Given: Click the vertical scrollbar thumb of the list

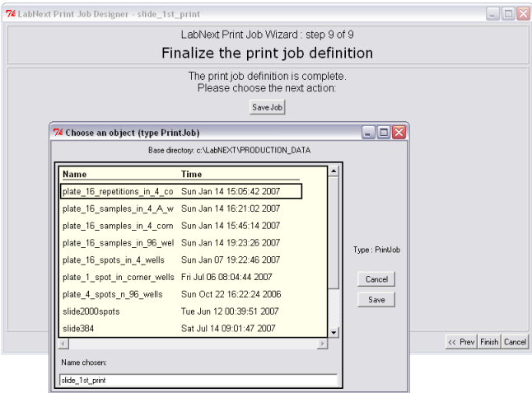Looking at the screenshot, I should coord(334,232).
